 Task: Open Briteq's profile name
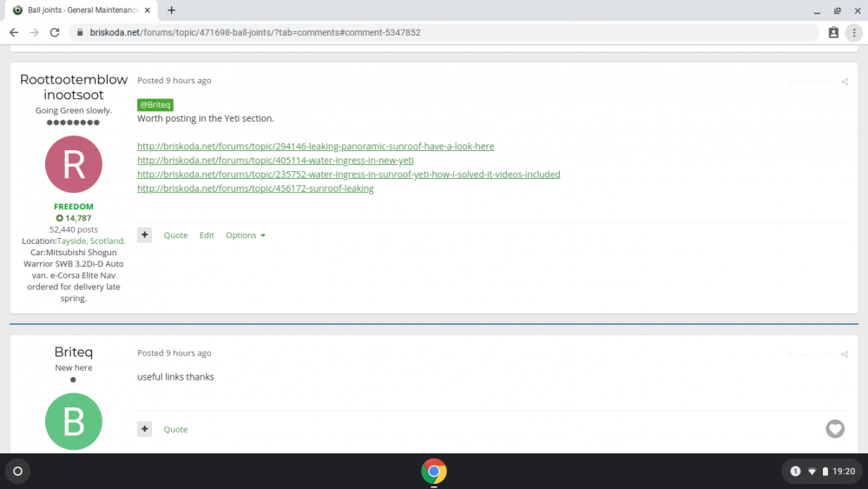click(x=74, y=353)
